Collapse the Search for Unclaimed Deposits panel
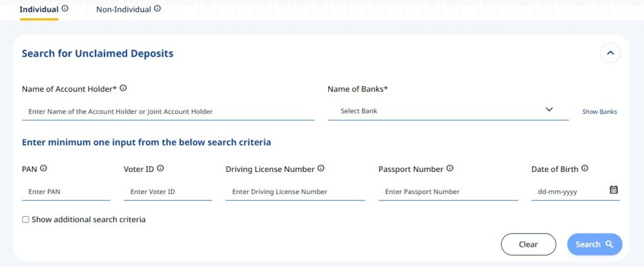Screen dimensions: 644x267 (x=610, y=54)
